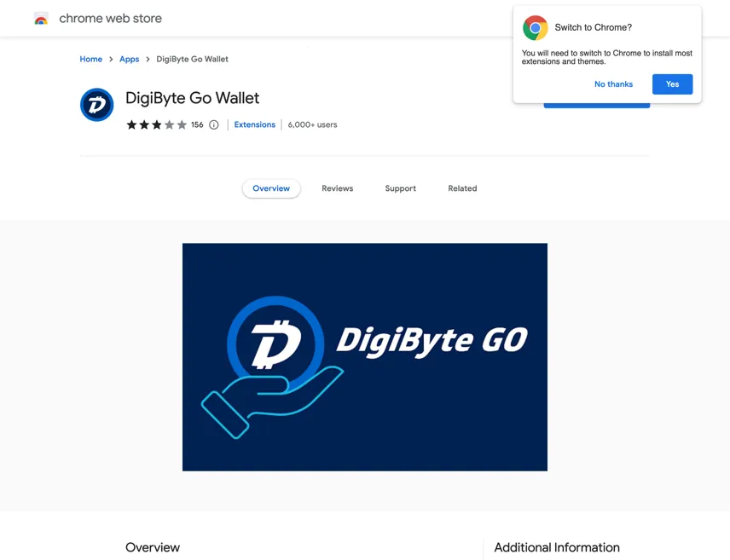
Task: Click the Overview section heading
Action: [153, 547]
